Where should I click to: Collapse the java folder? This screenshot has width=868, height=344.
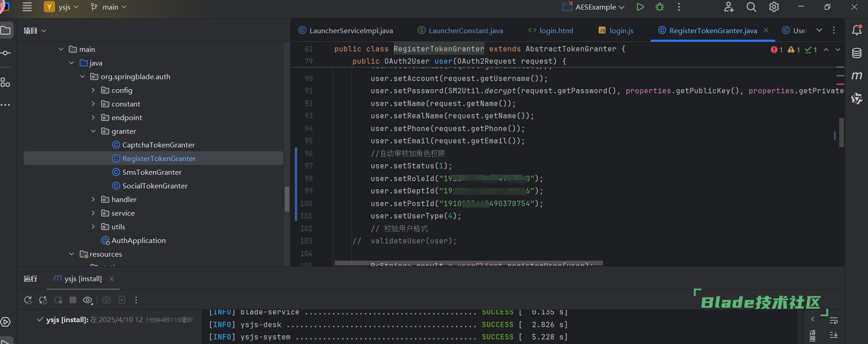tap(71, 63)
